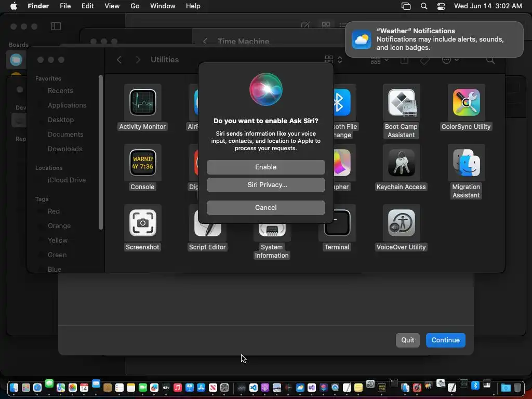Open App Store from the Dock

[201, 388]
